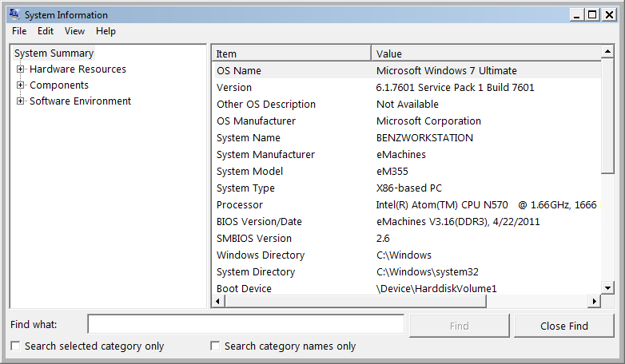Select the Software Environment tree item
The height and width of the screenshot is (364, 625).
(x=80, y=101)
